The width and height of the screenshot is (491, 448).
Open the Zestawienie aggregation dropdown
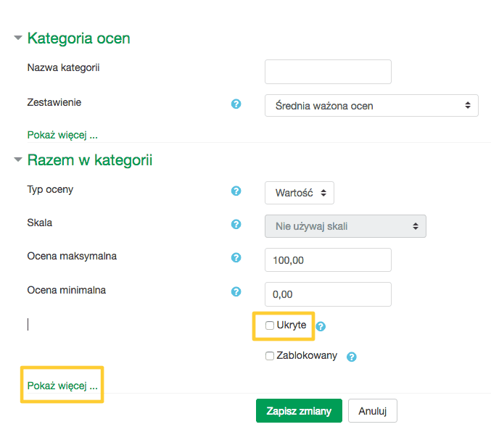371,106
